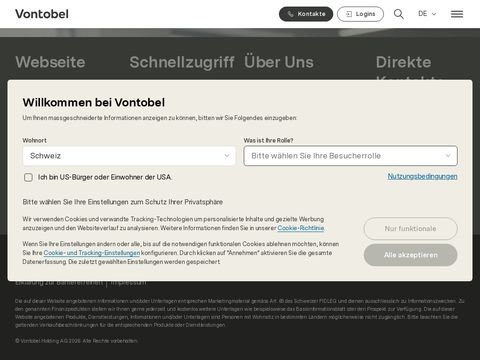The image size is (480, 360).
Task: Open the Nutzungsbedingungen link
Action: [x=422, y=176]
